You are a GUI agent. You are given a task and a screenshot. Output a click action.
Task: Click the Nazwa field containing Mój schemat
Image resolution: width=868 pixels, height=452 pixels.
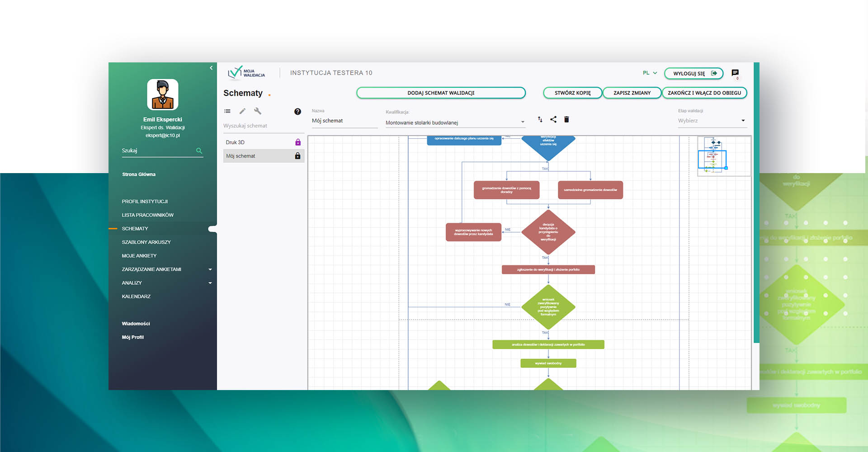[x=344, y=121]
